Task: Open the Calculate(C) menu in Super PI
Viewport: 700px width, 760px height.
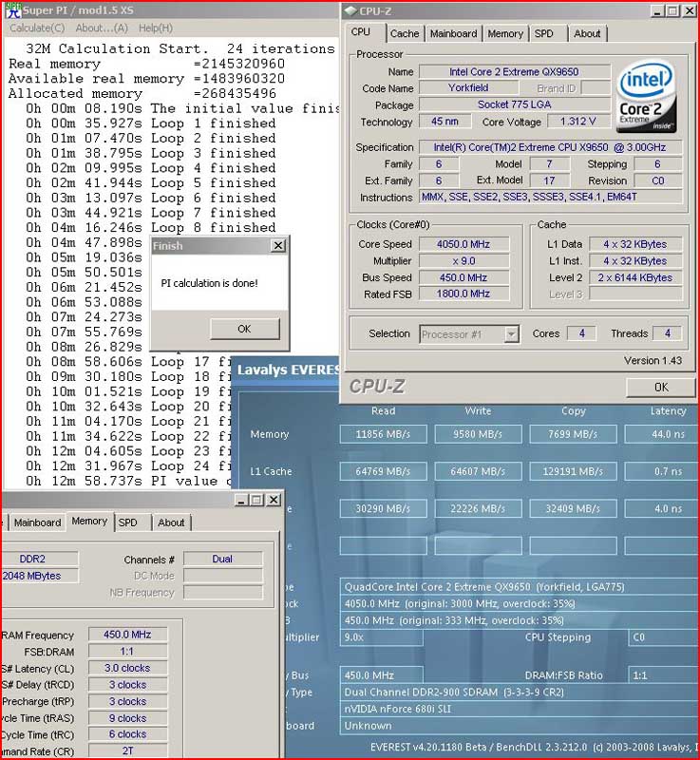Action: [x=37, y=28]
